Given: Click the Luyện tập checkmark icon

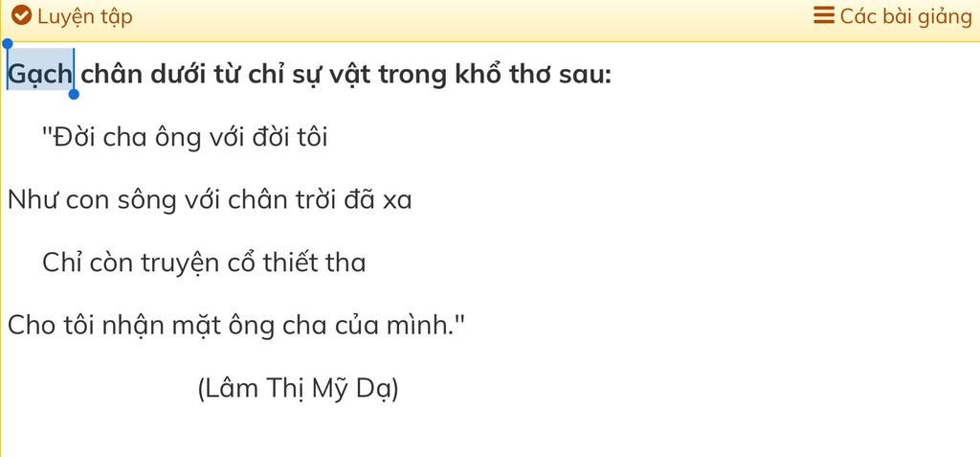Looking at the screenshot, I should coord(21,15).
